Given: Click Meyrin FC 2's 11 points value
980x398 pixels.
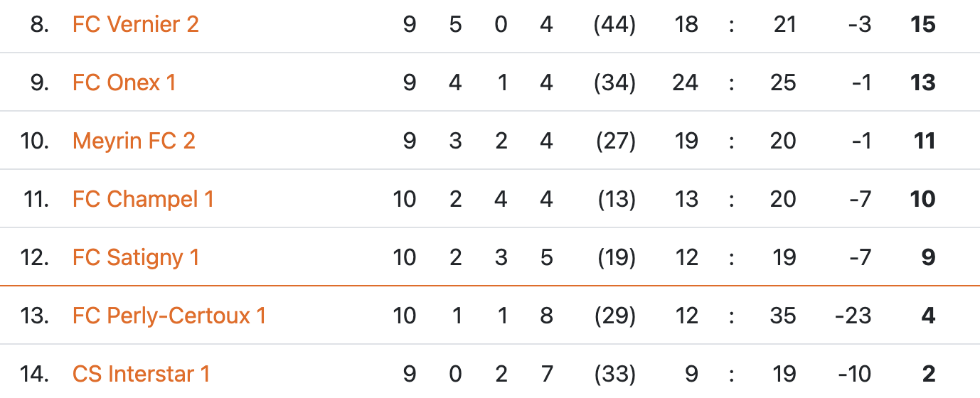Looking at the screenshot, I should (924, 141).
